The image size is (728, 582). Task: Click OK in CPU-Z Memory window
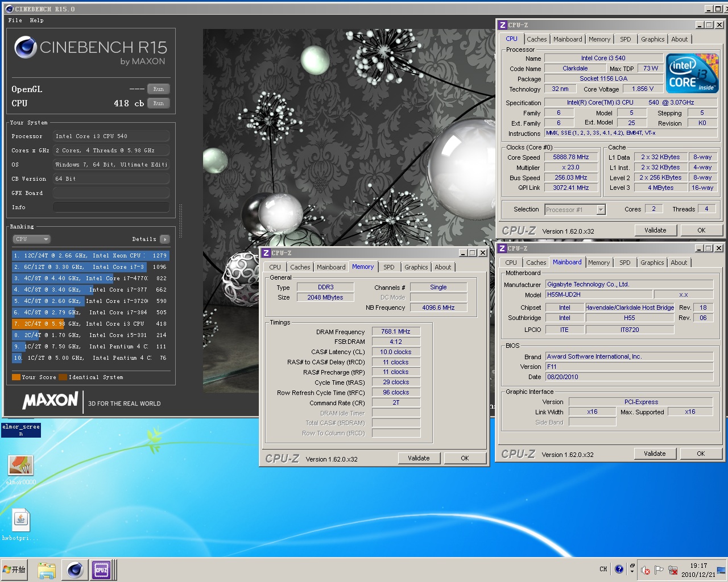(x=465, y=458)
